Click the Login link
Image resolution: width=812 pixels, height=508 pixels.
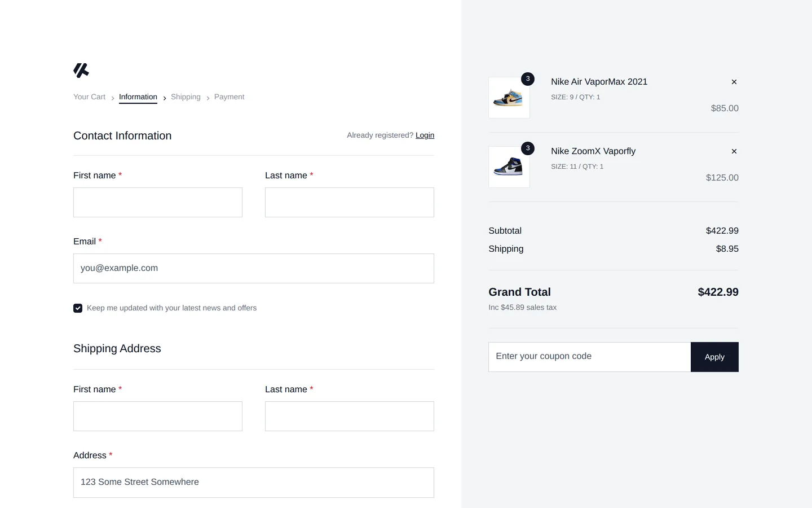tap(425, 135)
